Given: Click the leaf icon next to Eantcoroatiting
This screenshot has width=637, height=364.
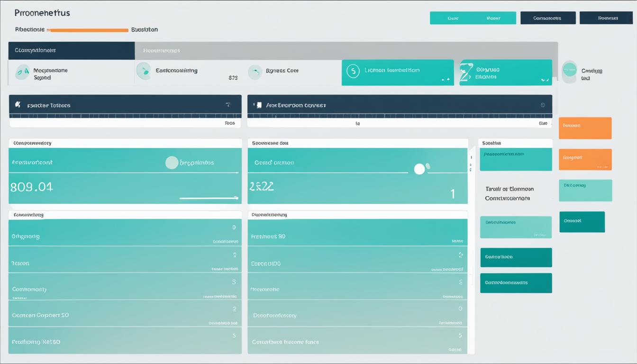Looking at the screenshot, I should tap(143, 71).
